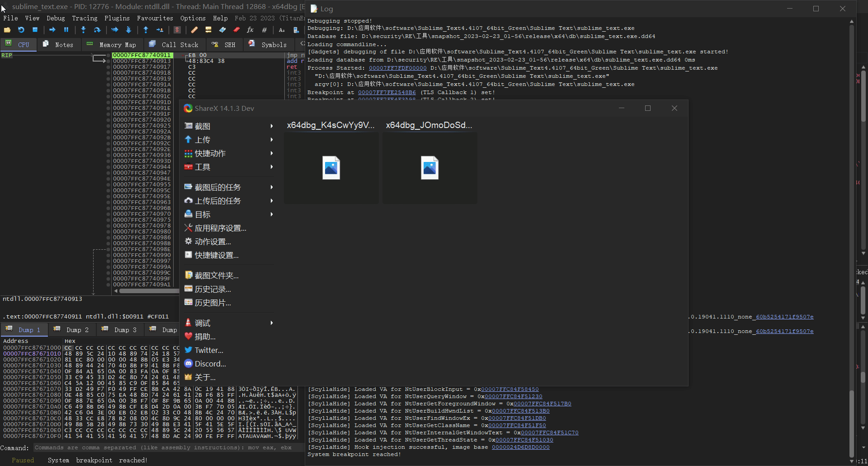
Task: Open Functions view via fx icon
Action: pos(250,30)
